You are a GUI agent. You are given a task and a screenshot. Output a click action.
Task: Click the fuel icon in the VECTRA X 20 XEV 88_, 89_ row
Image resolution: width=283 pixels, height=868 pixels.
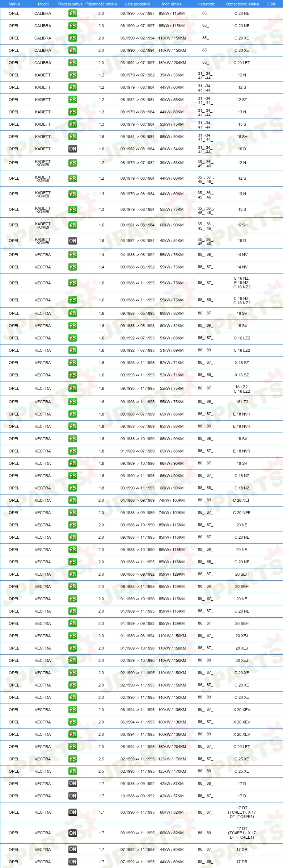(x=72, y=734)
